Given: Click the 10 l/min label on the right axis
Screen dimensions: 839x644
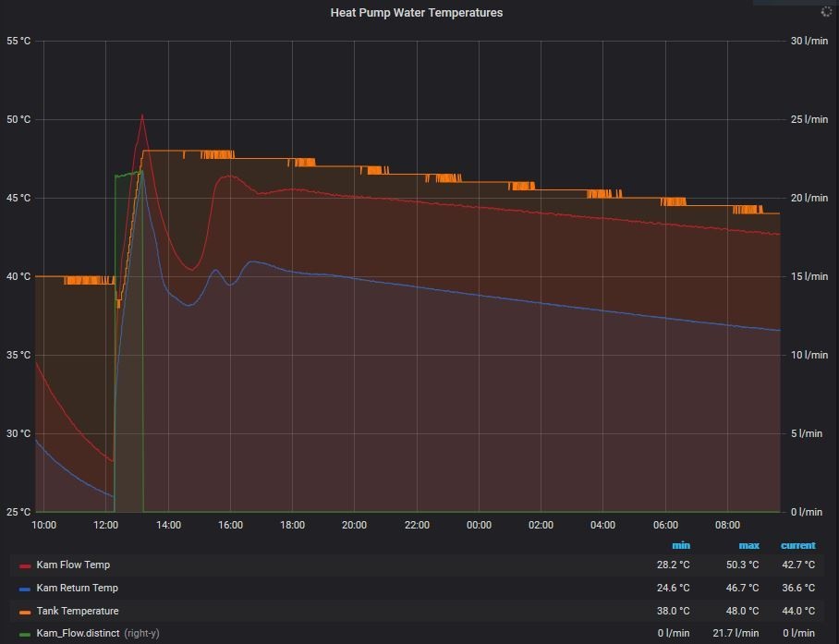Looking at the screenshot, I should tap(809, 355).
